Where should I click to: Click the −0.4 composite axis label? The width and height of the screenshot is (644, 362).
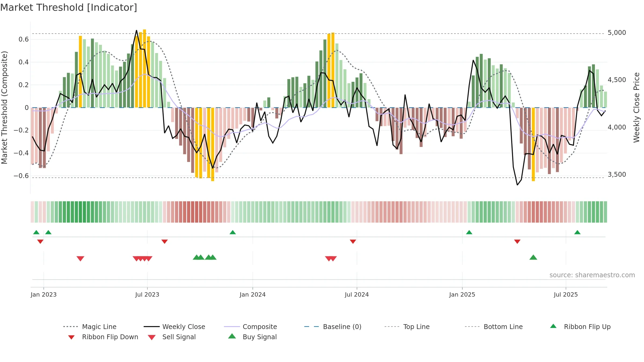pos(21,153)
